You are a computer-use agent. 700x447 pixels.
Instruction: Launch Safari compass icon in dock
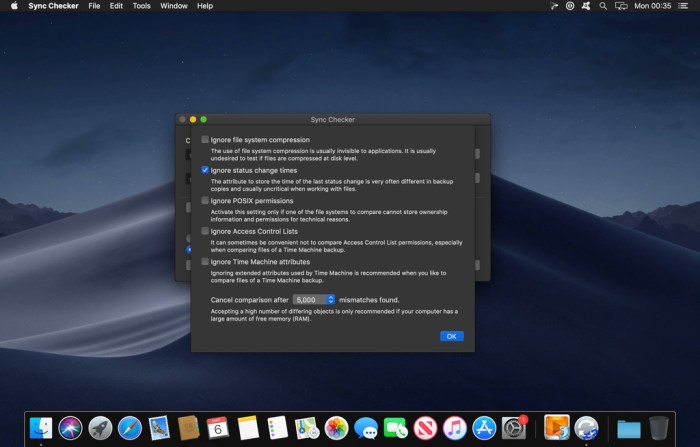click(x=129, y=428)
